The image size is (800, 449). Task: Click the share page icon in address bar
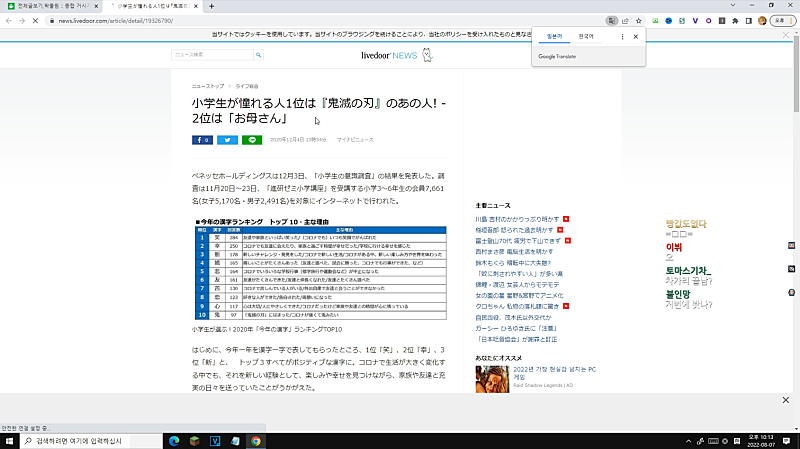[x=625, y=20]
